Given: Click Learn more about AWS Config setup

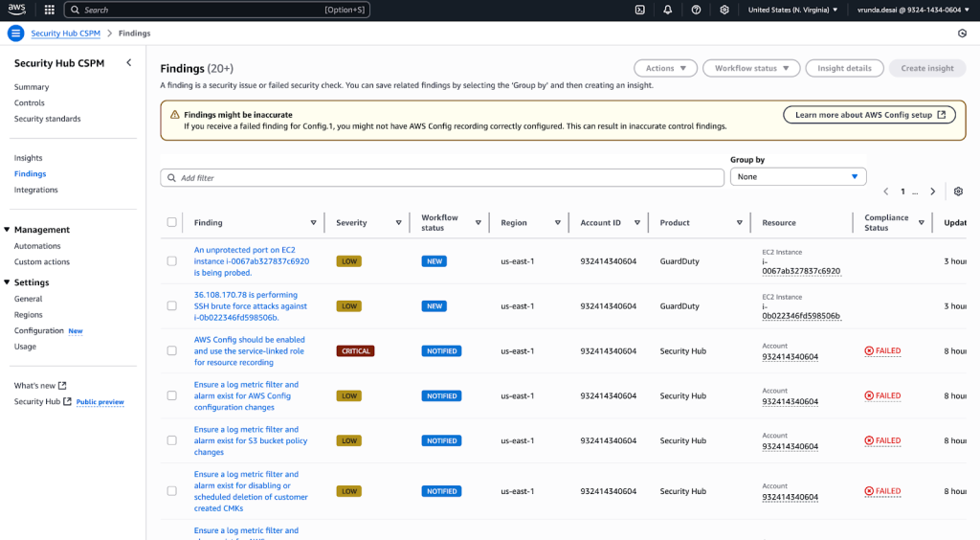Looking at the screenshot, I should click(869, 115).
